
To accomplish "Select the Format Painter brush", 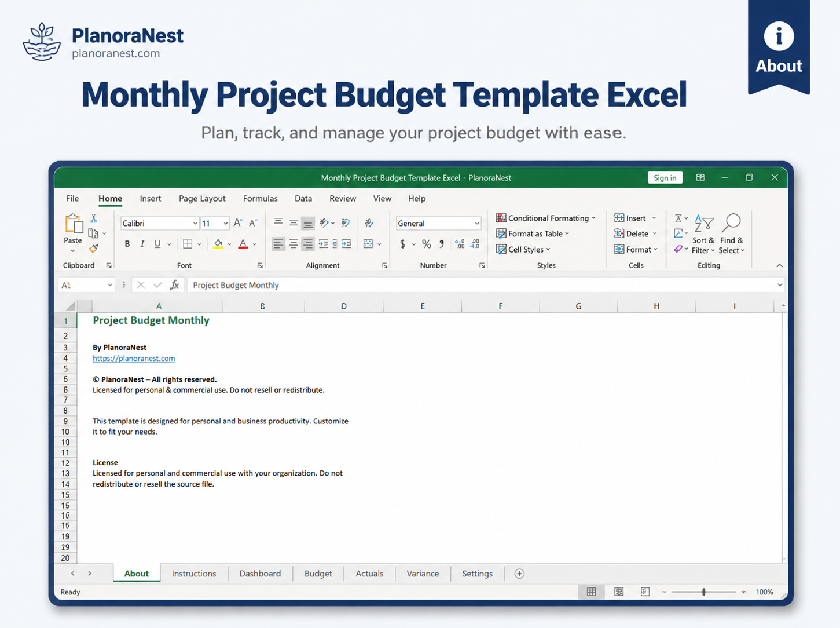I will point(94,249).
